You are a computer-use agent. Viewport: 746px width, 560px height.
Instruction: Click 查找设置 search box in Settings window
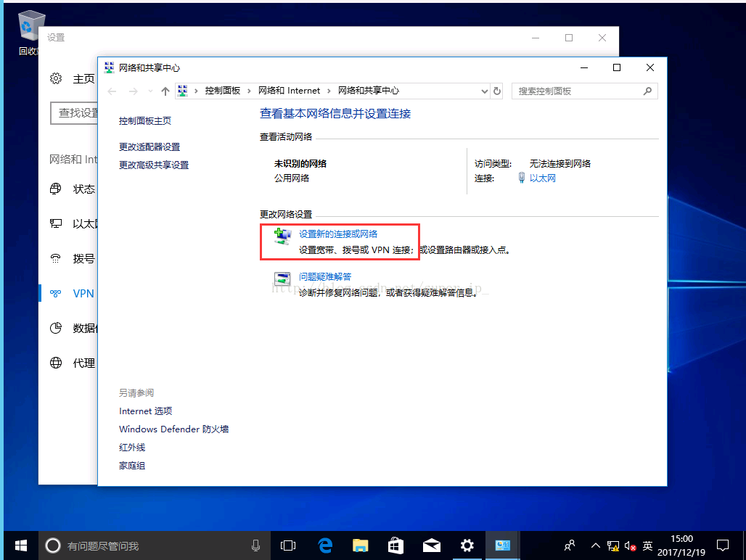click(x=74, y=113)
